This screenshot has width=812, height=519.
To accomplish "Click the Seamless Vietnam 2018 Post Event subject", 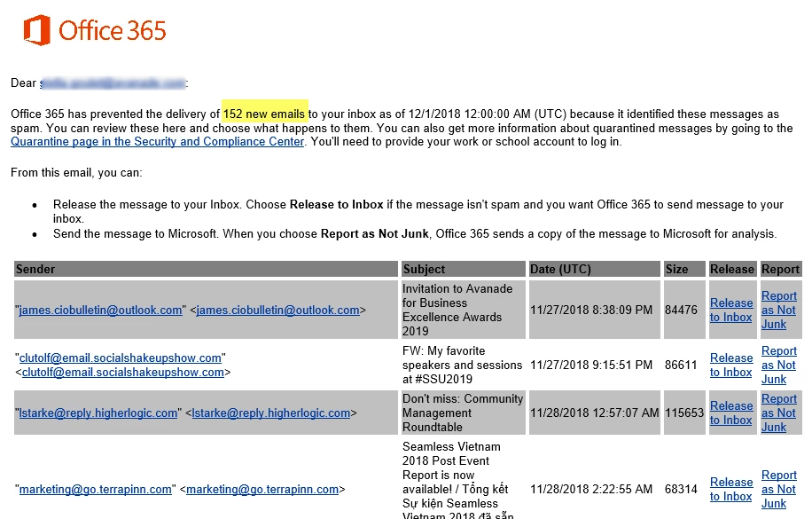I will tap(457, 480).
